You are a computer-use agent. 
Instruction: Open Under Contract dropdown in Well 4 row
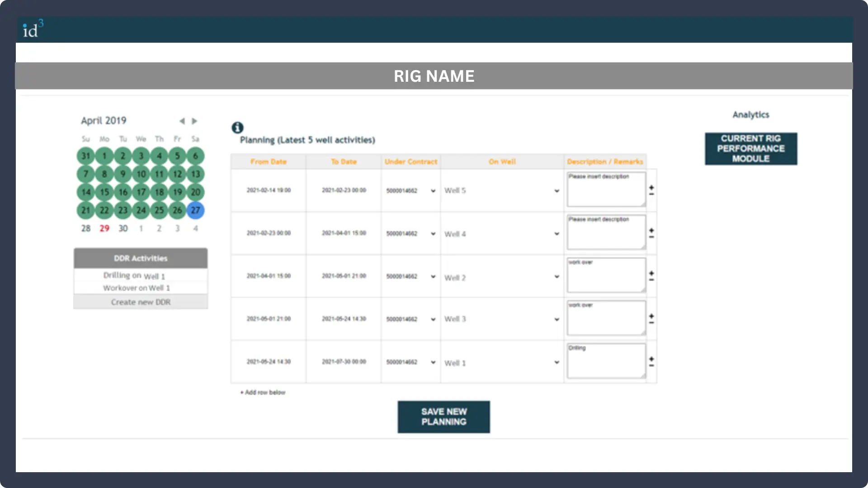pos(410,234)
